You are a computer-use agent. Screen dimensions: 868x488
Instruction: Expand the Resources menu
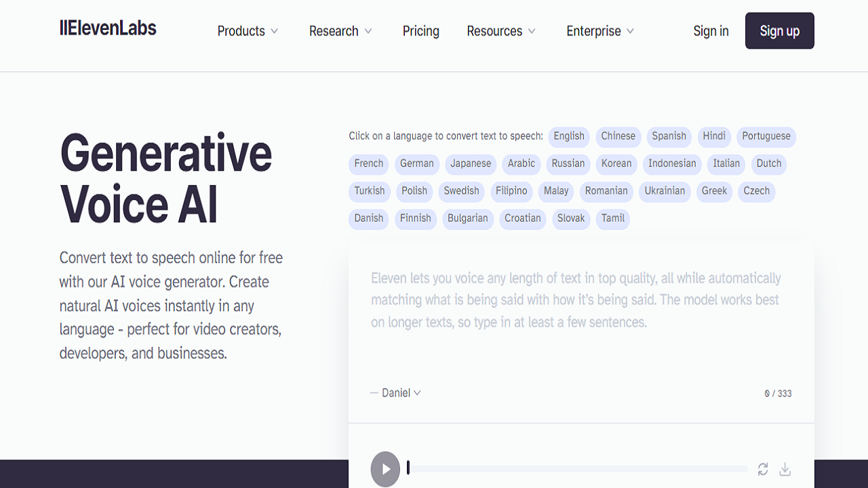pos(494,30)
